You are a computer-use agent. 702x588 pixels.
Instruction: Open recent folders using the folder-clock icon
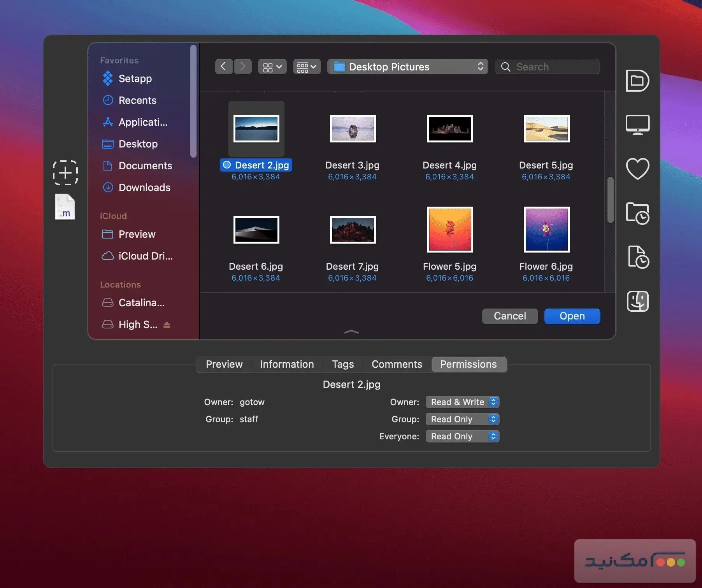point(638,213)
